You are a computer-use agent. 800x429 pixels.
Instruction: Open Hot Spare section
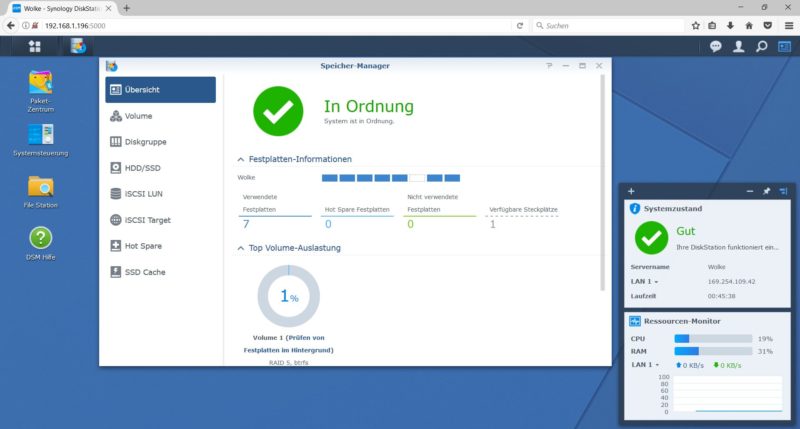[161, 246]
